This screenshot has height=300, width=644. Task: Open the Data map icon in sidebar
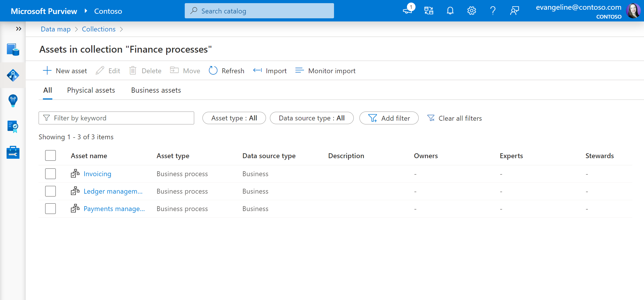tap(13, 75)
